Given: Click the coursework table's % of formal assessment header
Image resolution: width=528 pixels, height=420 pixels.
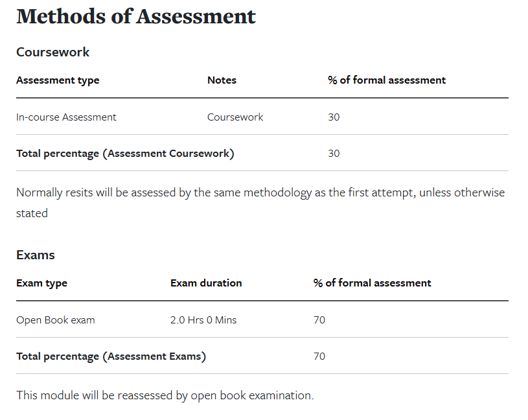Looking at the screenshot, I should (387, 80).
